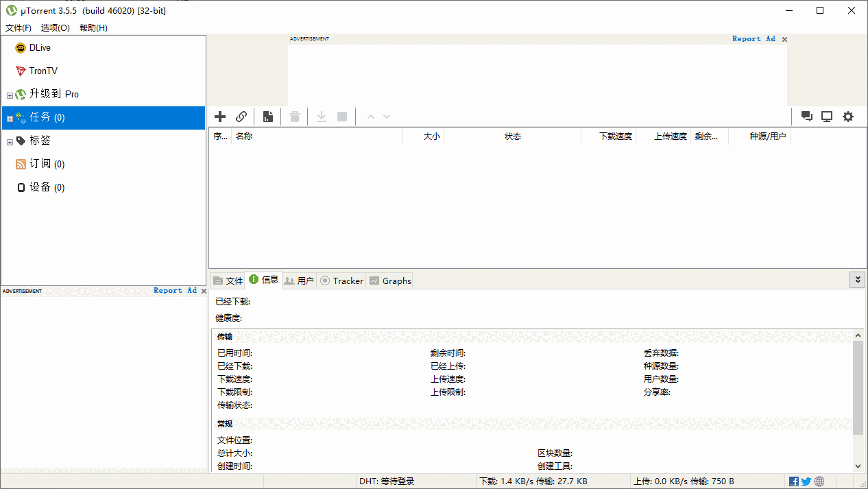Click the remote access monitor icon
The width and height of the screenshot is (868, 489).
pos(827,116)
